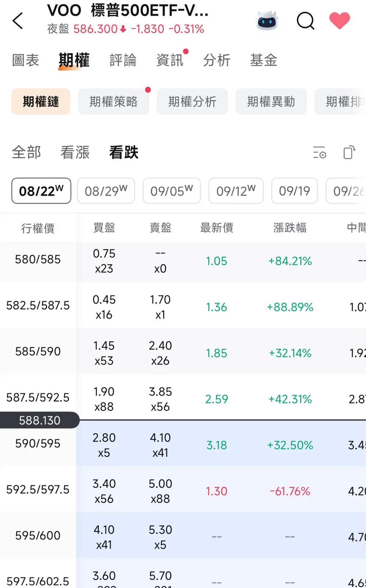Tap the 最新價 column header

pos(216,228)
